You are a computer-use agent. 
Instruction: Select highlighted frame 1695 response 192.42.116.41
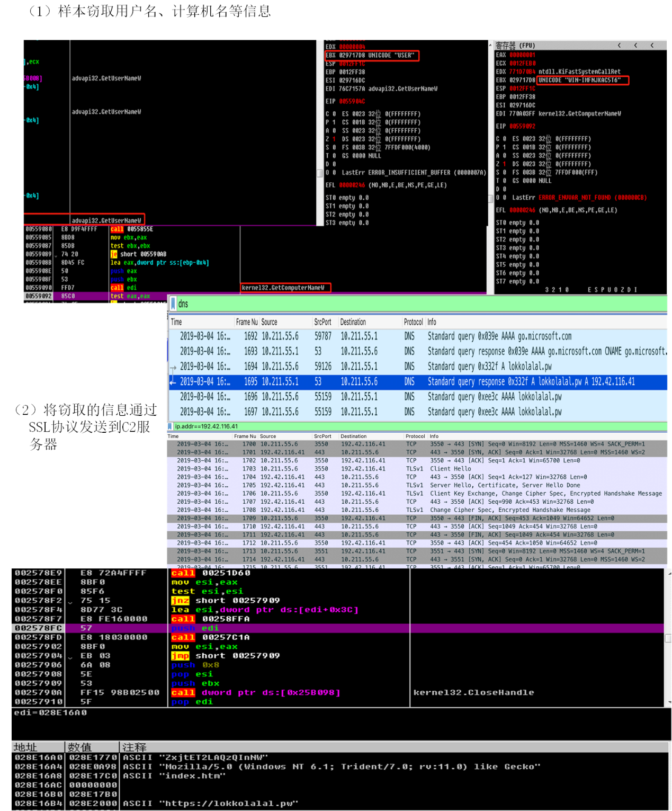pos(418,382)
